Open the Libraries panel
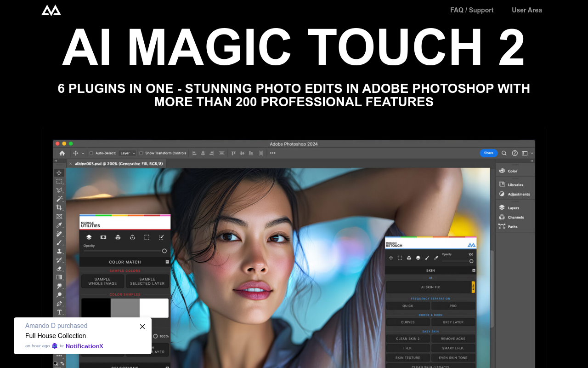The height and width of the screenshot is (368, 588). (x=511, y=184)
